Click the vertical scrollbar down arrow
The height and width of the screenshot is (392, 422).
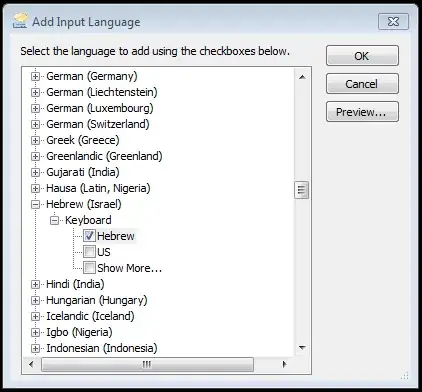pyautogui.click(x=302, y=348)
